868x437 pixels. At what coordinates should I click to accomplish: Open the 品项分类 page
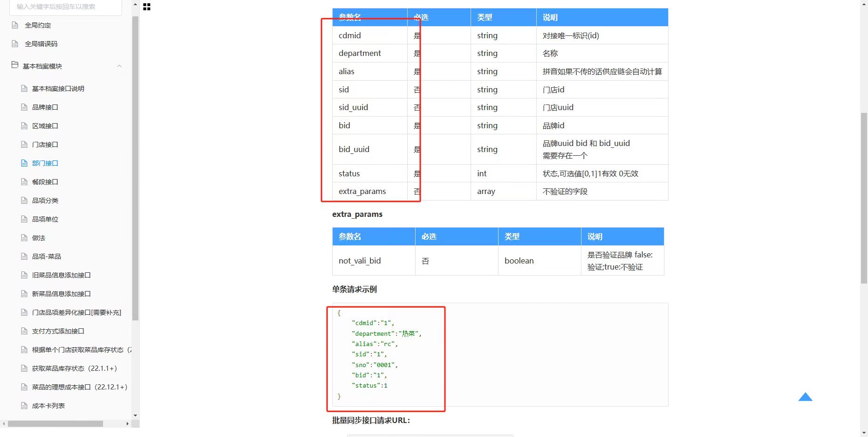(45, 201)
